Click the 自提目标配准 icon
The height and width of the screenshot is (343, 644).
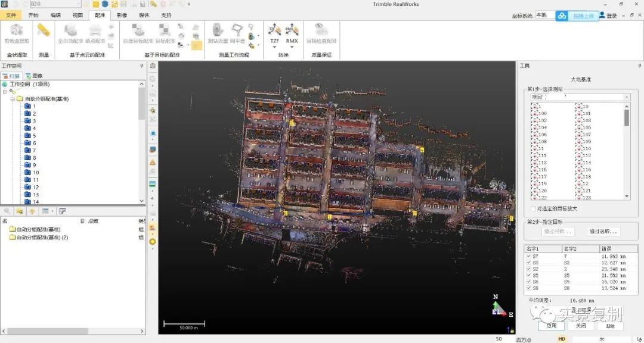click(138, 31)
